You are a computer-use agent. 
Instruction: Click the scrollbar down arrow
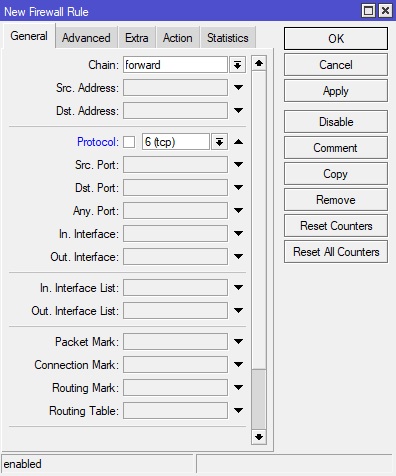point(259,437)
